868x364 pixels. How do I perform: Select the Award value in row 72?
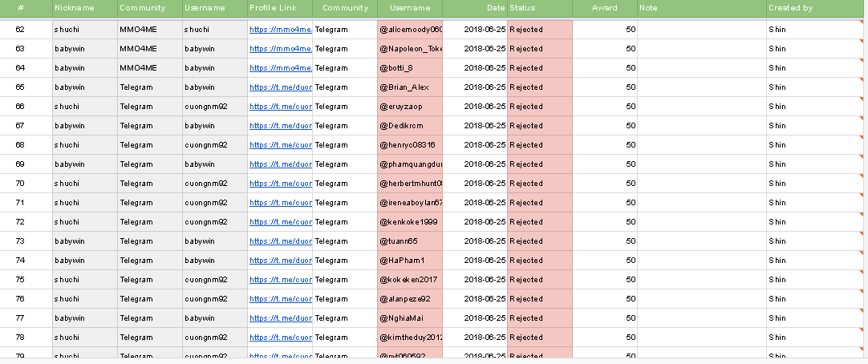[x=604, y=222]
